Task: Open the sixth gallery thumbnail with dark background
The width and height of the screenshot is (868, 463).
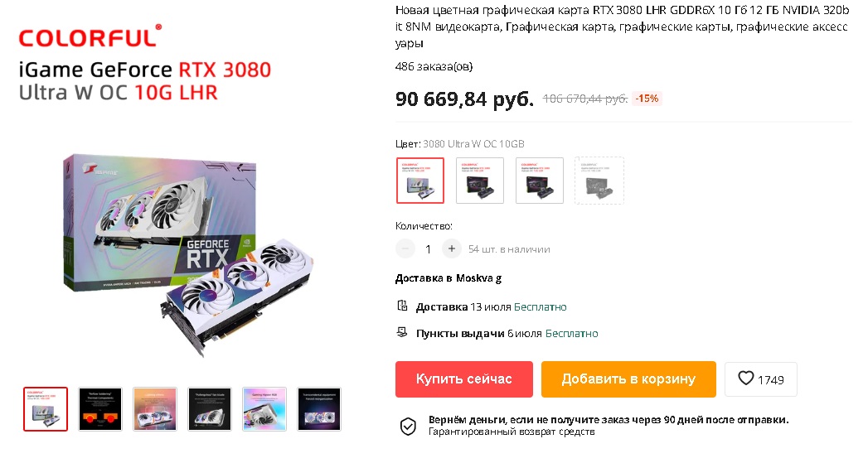Action: [319, 409]
